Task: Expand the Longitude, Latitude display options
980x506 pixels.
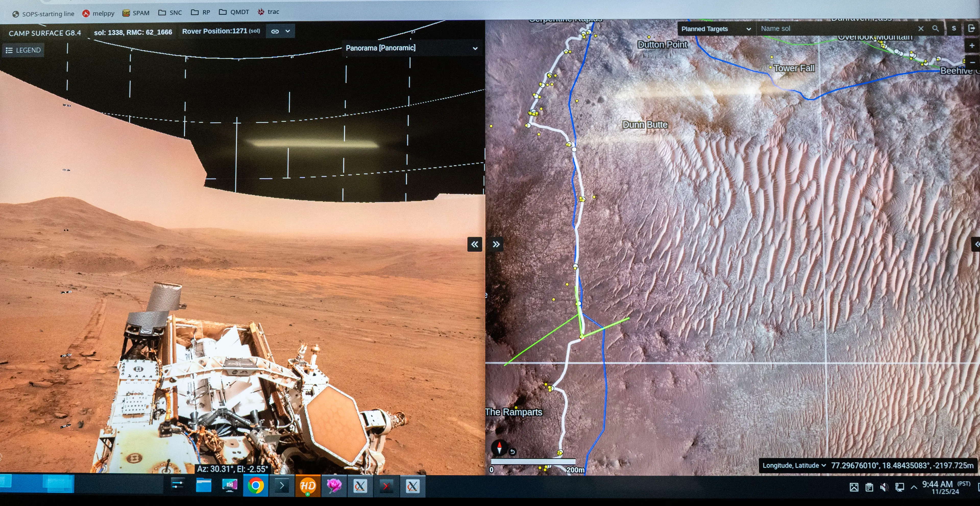Action: 824,465
